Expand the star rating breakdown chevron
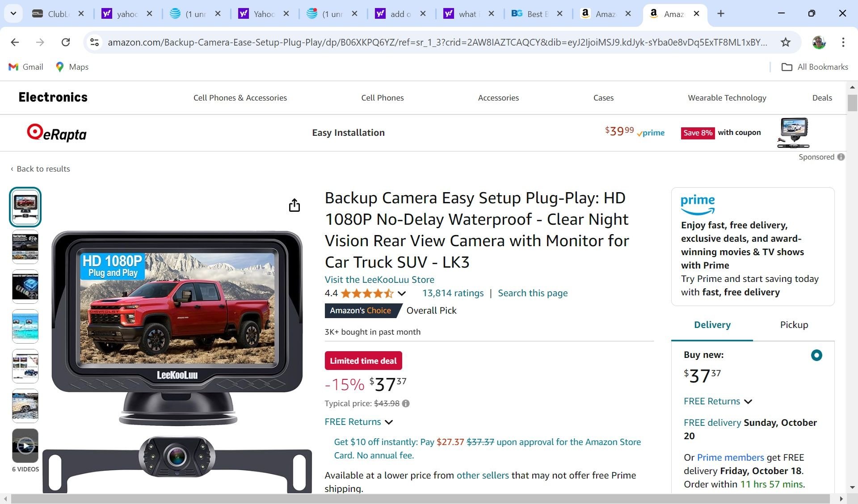 402,294
